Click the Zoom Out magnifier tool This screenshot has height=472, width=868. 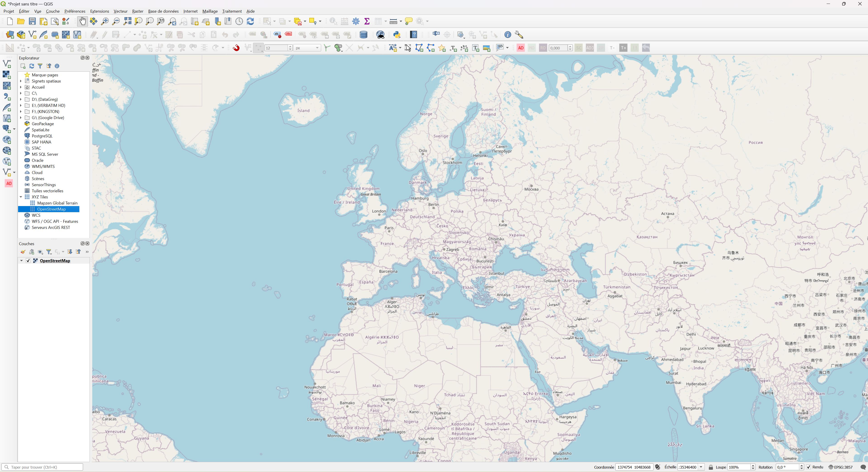(116, 21)
